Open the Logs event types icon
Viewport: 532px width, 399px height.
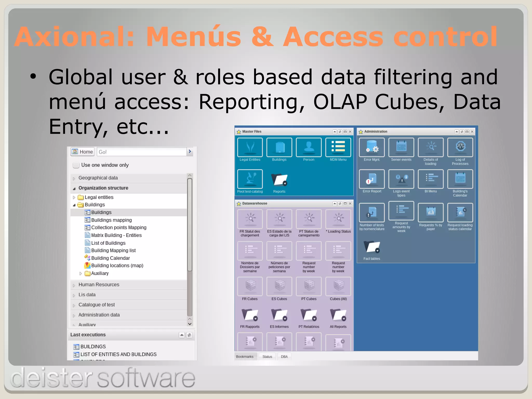tap(401, 179)
